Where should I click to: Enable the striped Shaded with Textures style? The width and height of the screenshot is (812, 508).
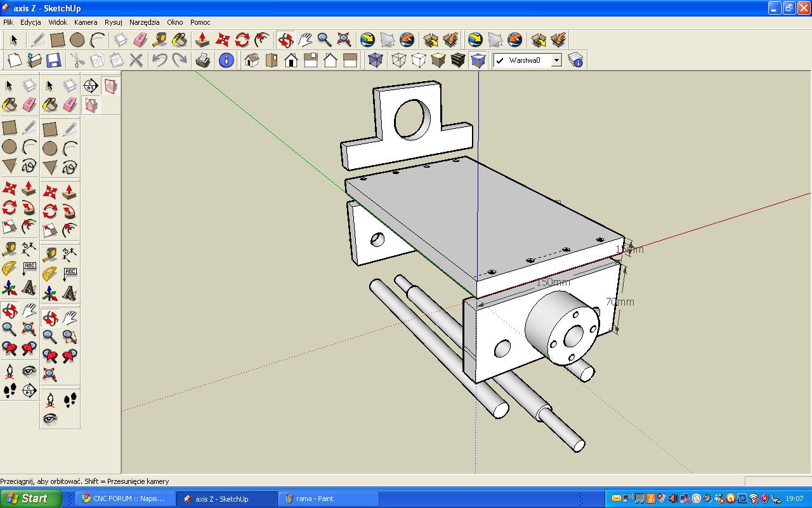pyautogui.click(x=458, y=60)
